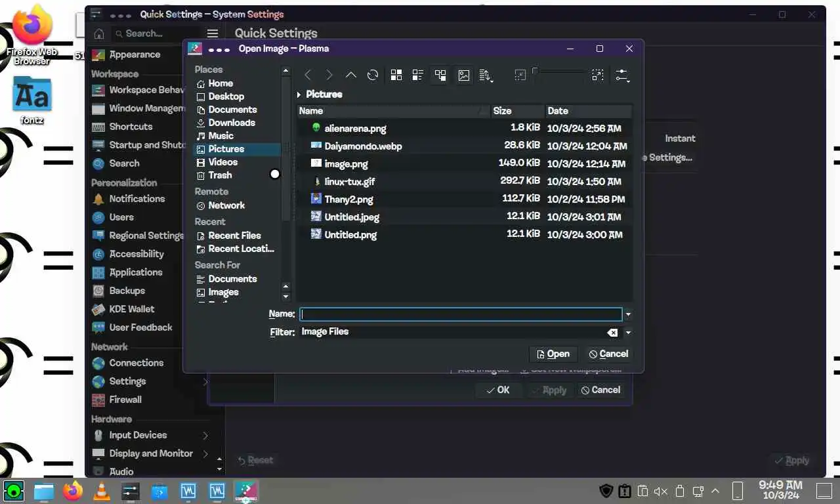Sort files by Size column header
The height and width of the screenshot is (504, 840).
[x=517, y=111]
